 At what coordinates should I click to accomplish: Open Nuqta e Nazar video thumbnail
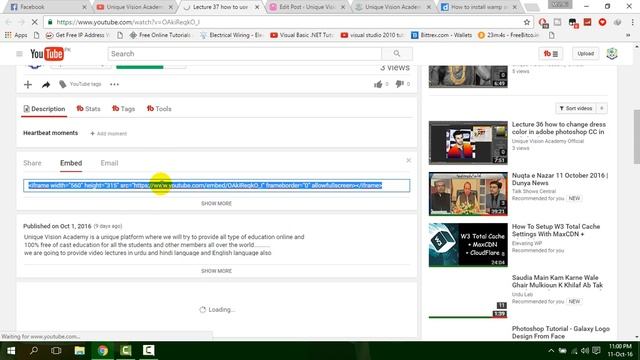468,193
